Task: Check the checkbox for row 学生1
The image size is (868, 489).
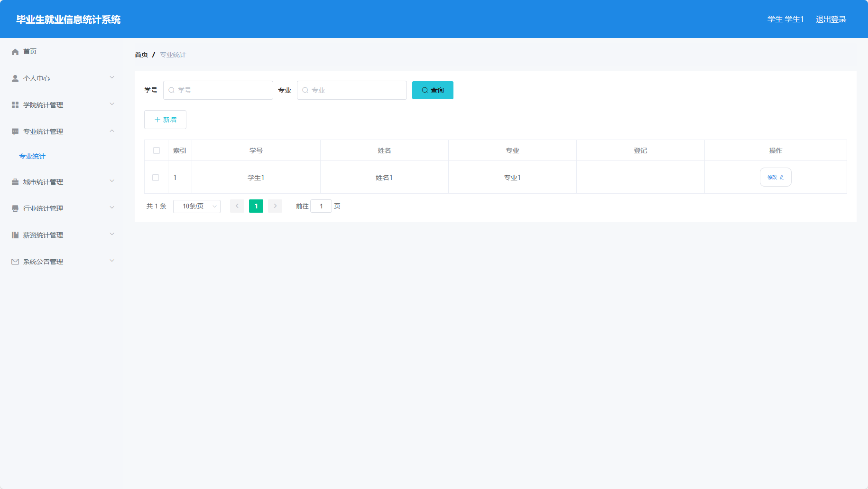Action: (156, 178)
